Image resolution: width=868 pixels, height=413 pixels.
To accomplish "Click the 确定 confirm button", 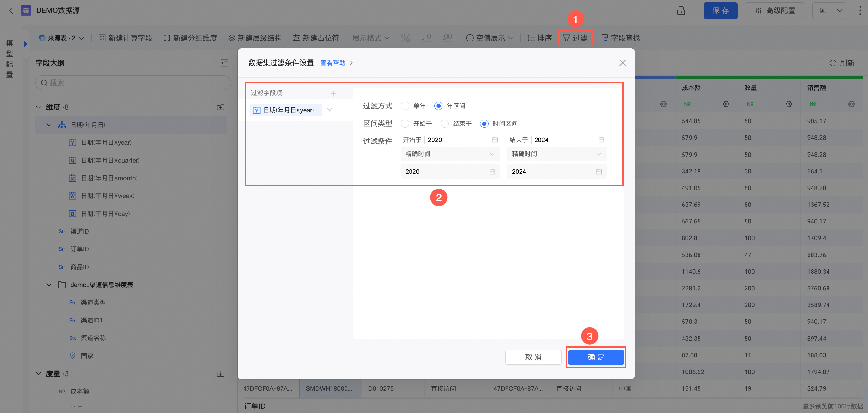I will pos(595,357).
